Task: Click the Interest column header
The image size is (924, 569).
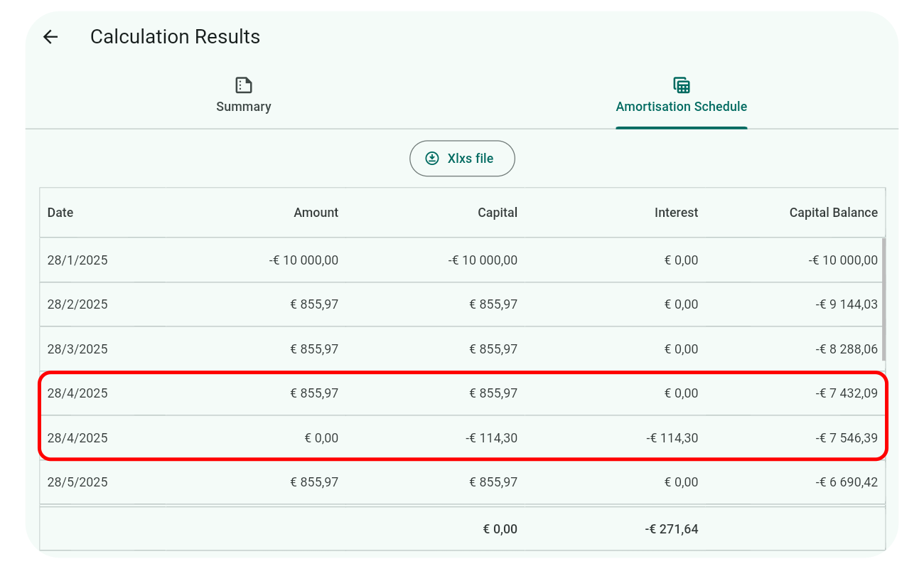Action: pyautogui.click(x=677, y=213)
